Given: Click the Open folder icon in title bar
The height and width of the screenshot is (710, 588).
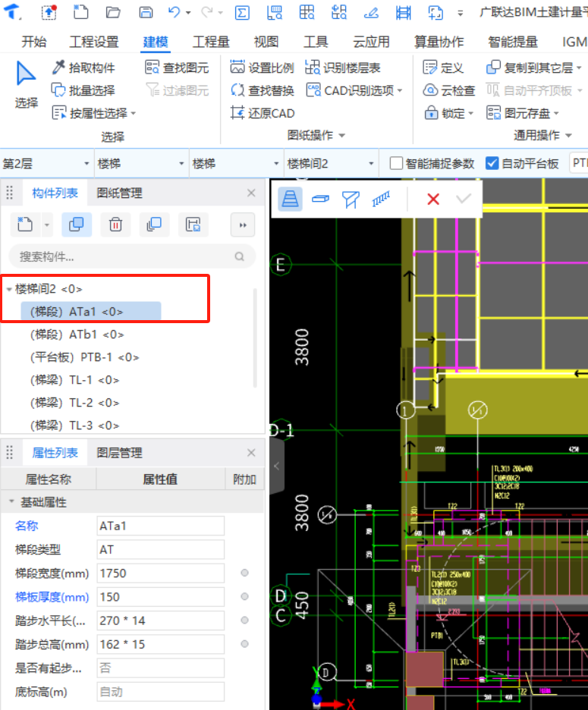Looking at the screenshot, I should point(113,12).
